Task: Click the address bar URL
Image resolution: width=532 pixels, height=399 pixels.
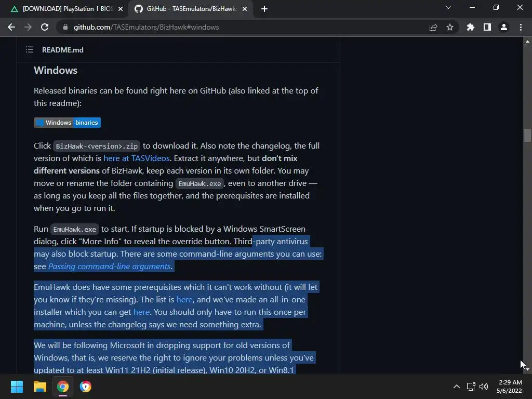Action: click(146, 27)
